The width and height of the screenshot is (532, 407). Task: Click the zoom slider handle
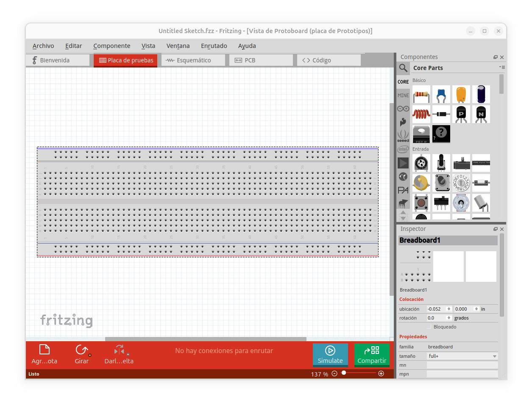click(344, 373)
